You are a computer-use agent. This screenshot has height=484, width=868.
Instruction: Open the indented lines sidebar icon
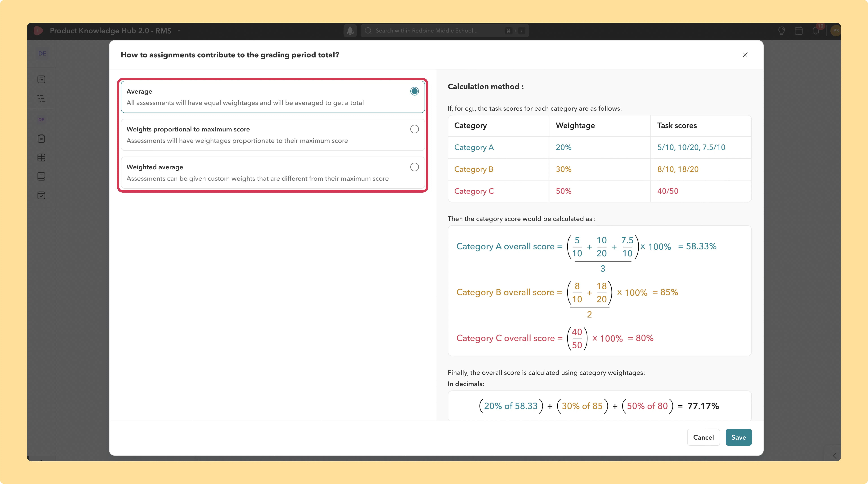click(41, 98)
